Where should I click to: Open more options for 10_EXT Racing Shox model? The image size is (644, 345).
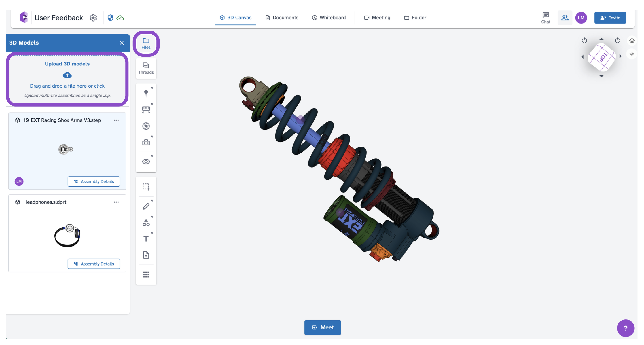pos(116,120)
